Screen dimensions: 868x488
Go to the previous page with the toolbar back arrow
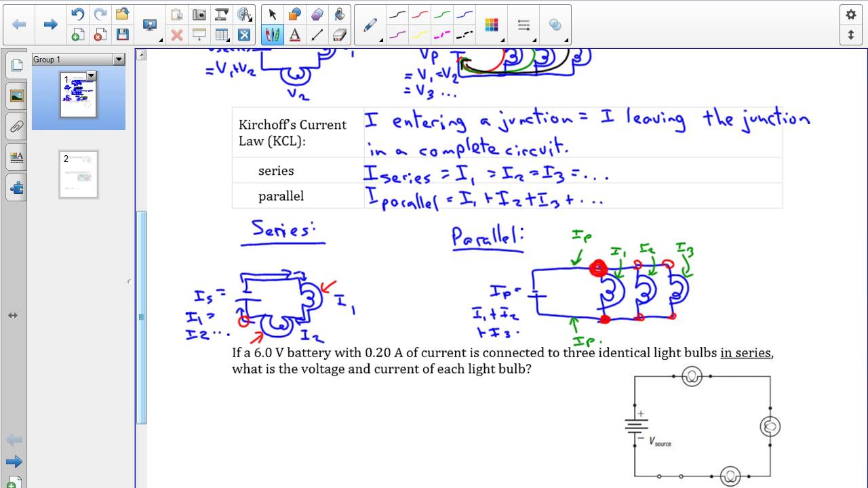tap(19, 24)
